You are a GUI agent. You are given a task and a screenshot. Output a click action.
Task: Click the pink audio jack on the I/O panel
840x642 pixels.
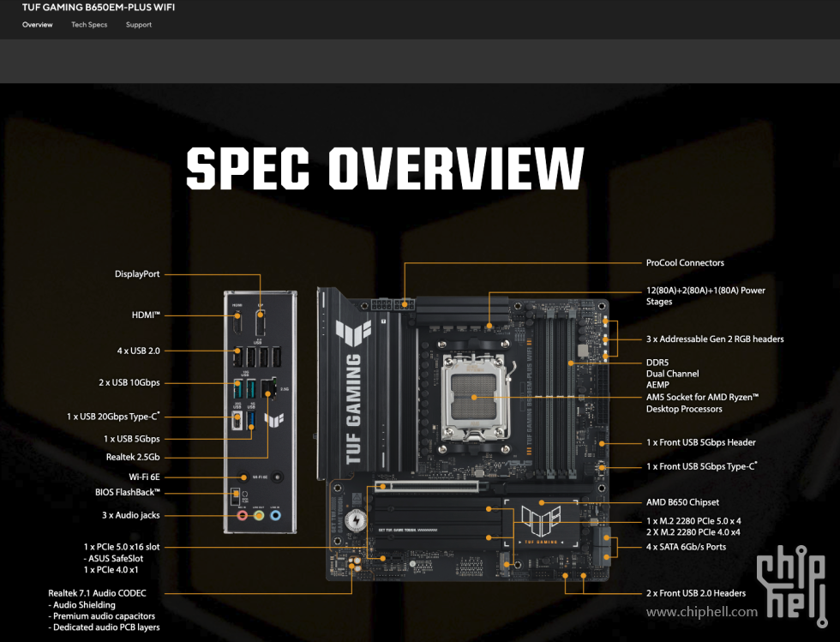(243, 515)
